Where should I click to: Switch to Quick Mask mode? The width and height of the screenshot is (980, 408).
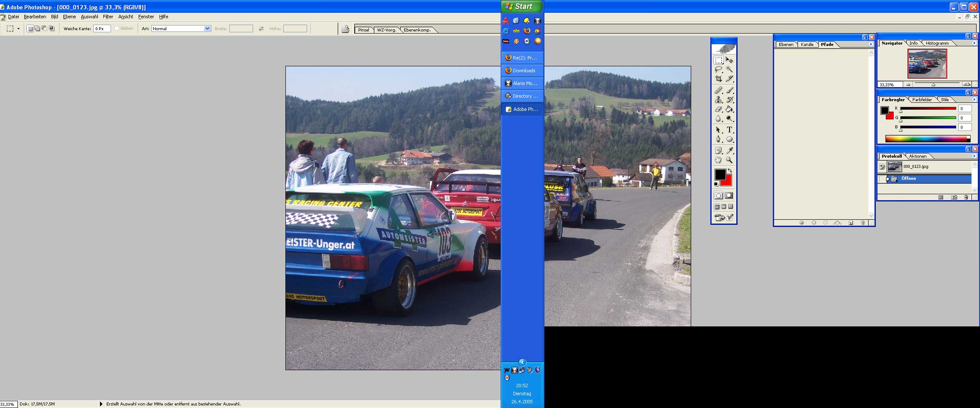729,195
